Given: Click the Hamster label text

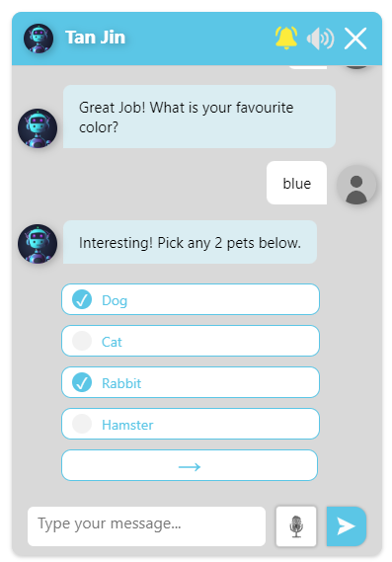Looking at the screenshot, I should click(x=127, y=425).
